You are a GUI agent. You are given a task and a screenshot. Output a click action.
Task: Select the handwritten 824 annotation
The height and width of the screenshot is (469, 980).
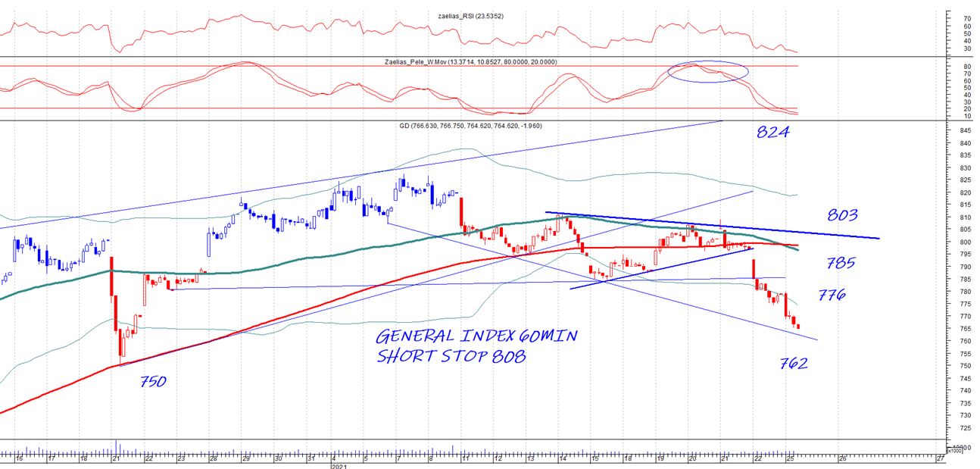[773, 132]
